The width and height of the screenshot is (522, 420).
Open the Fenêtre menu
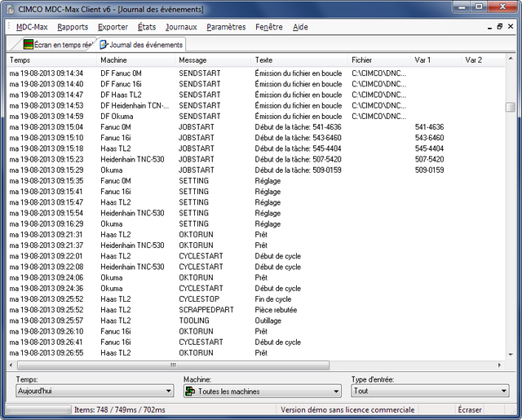click(x=269, y=27)
